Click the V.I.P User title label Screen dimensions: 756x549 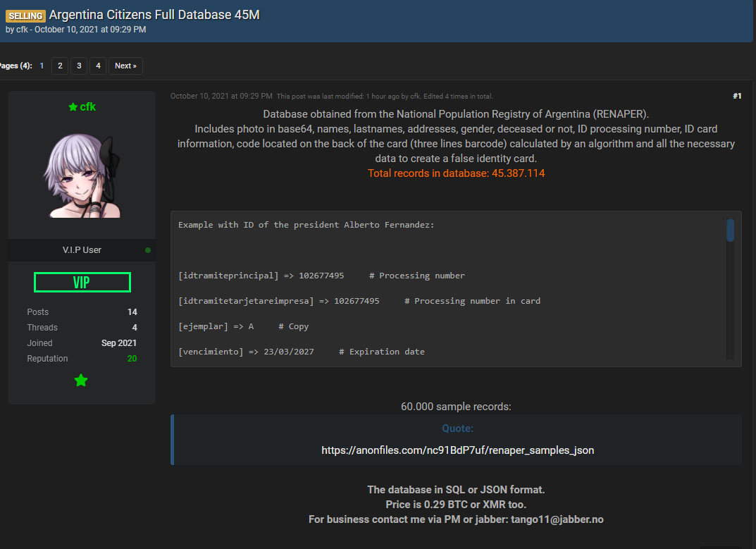[82, 250]
